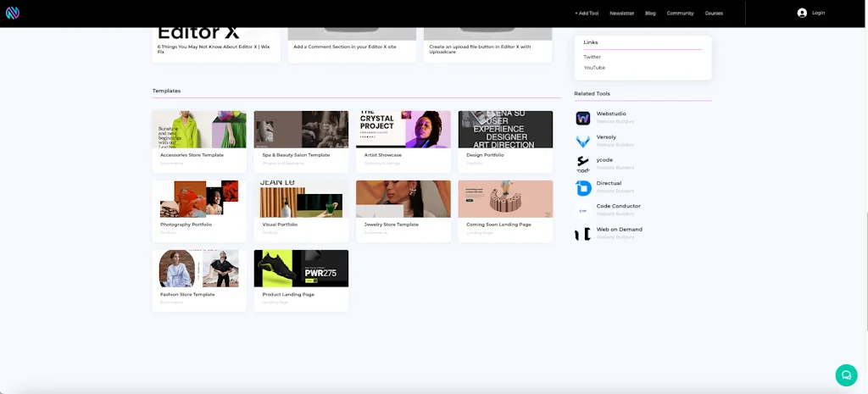The width and height of the screenshot is (868, 394).
Task: Select the ycode logo icon
Action: click(x=583, y=164)
